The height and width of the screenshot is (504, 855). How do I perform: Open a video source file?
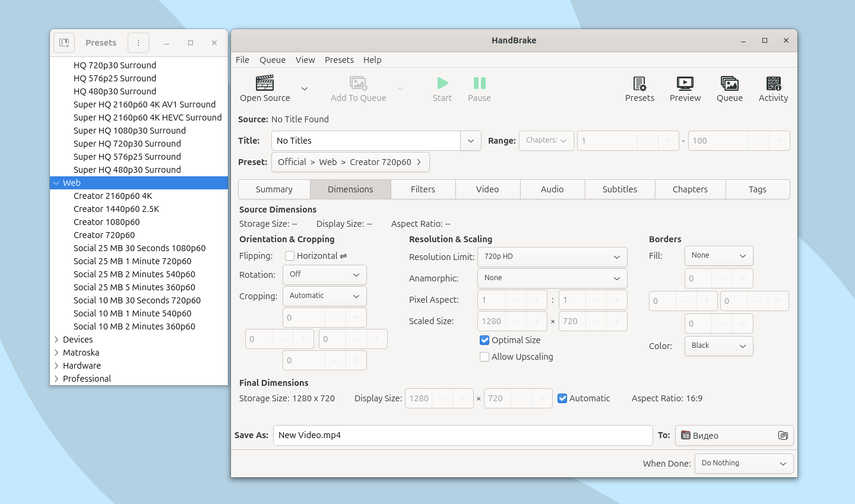[264, 88]
